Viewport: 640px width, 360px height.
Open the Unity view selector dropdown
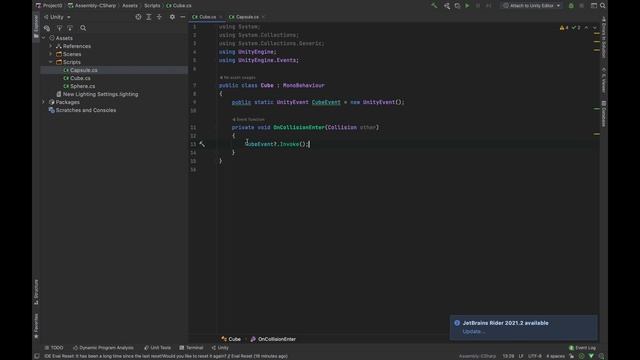tap(57, 17)
